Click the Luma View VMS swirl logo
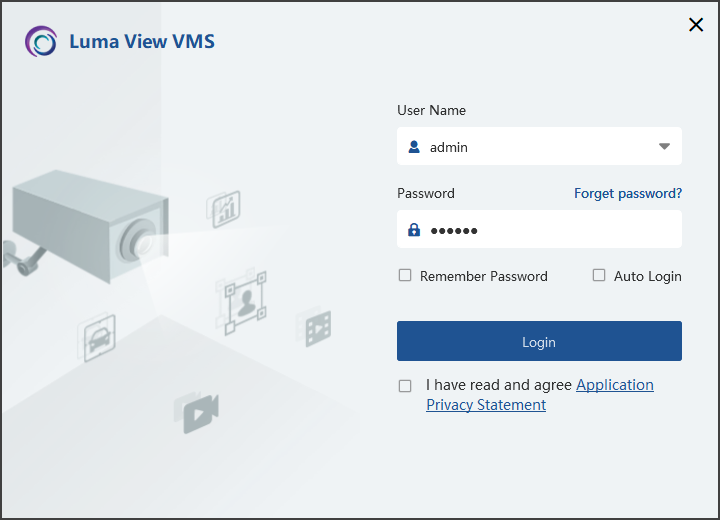720x520 pixels. [x=41, y=41]
